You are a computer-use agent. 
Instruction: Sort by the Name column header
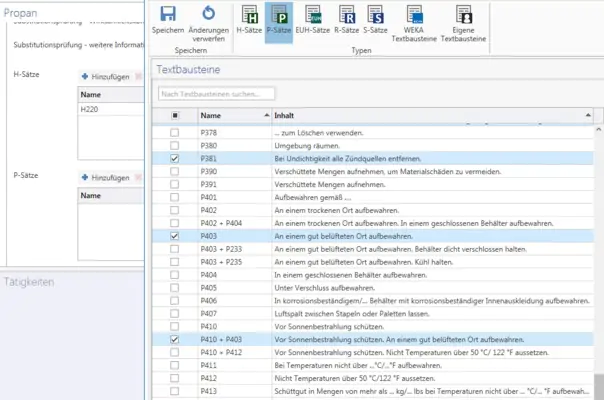point(235,115)
